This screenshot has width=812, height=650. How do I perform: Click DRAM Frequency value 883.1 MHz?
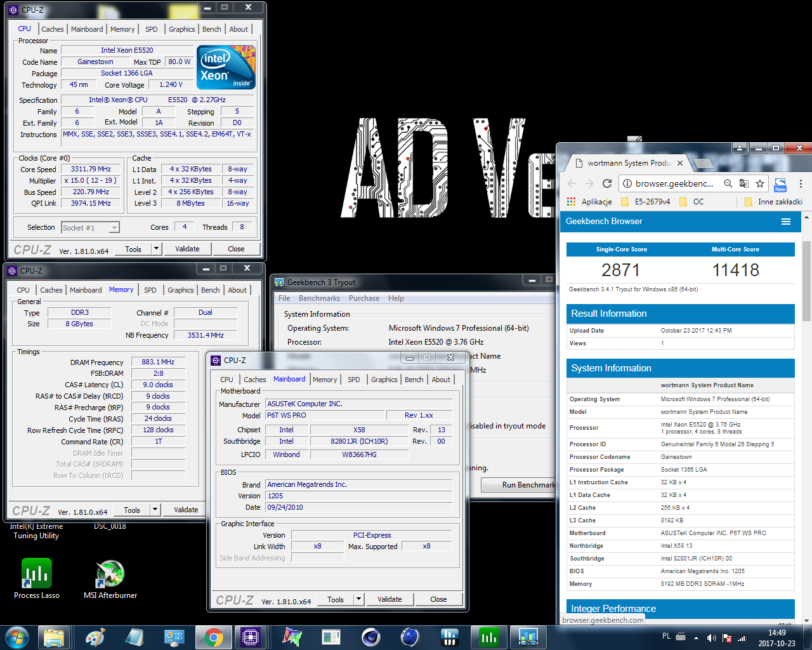tap(158, 362)
